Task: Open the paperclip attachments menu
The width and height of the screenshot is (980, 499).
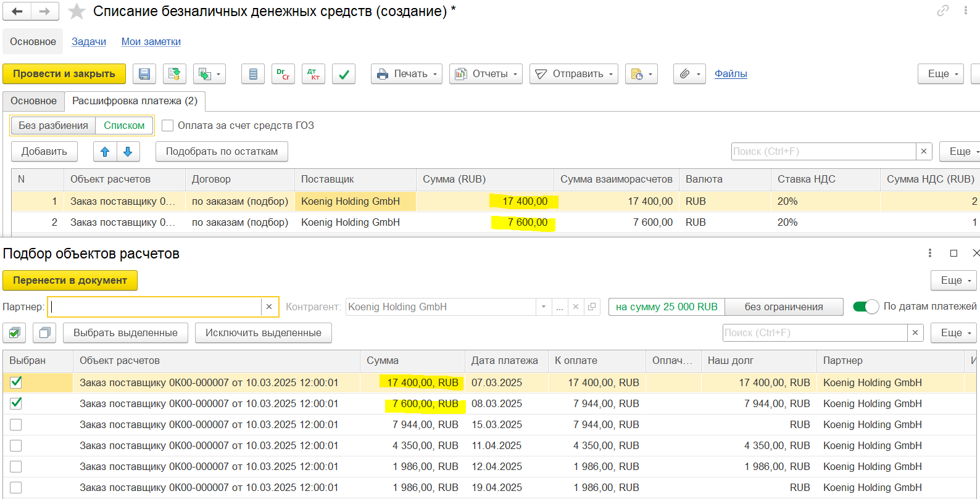Action: tap(689, 74)
